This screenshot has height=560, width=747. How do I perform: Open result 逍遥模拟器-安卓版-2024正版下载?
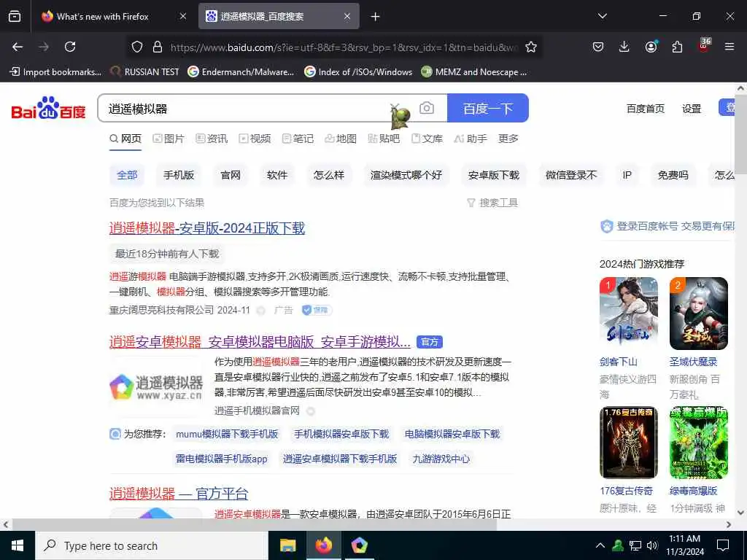click(x=206, y=228)
